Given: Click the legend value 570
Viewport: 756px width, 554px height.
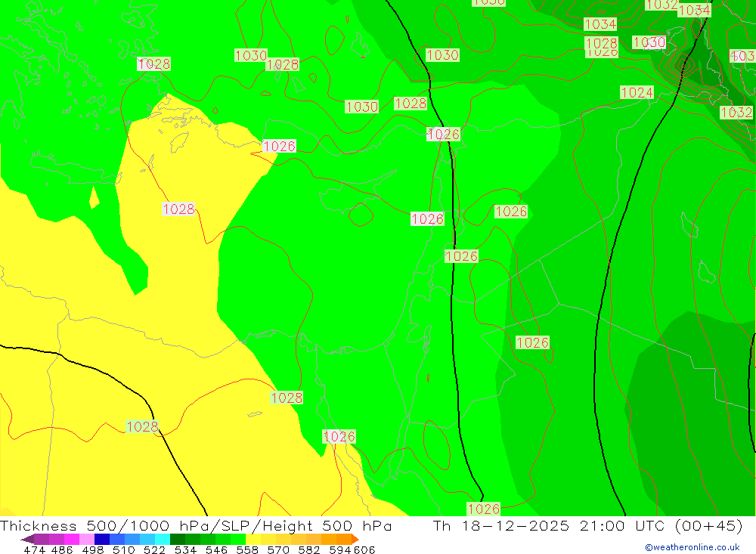Looking at the screenshot, I should [x=278, y=549].
